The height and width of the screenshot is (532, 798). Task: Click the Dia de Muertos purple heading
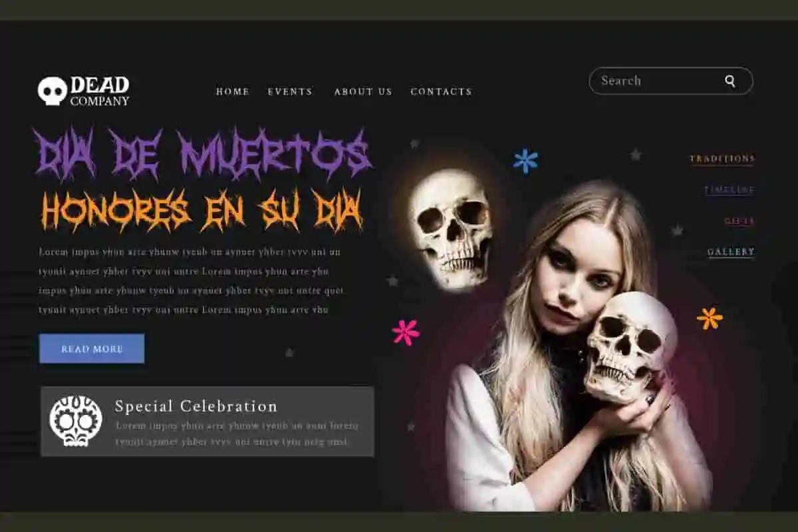coord(203,154)
